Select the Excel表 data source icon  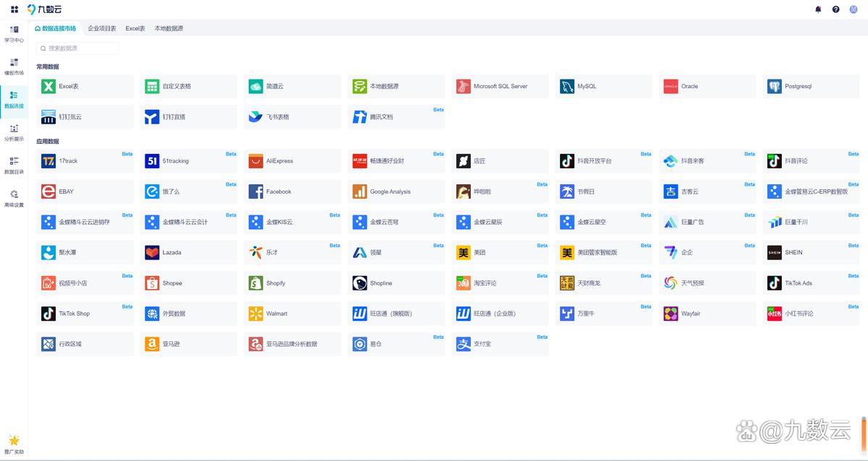48,87
